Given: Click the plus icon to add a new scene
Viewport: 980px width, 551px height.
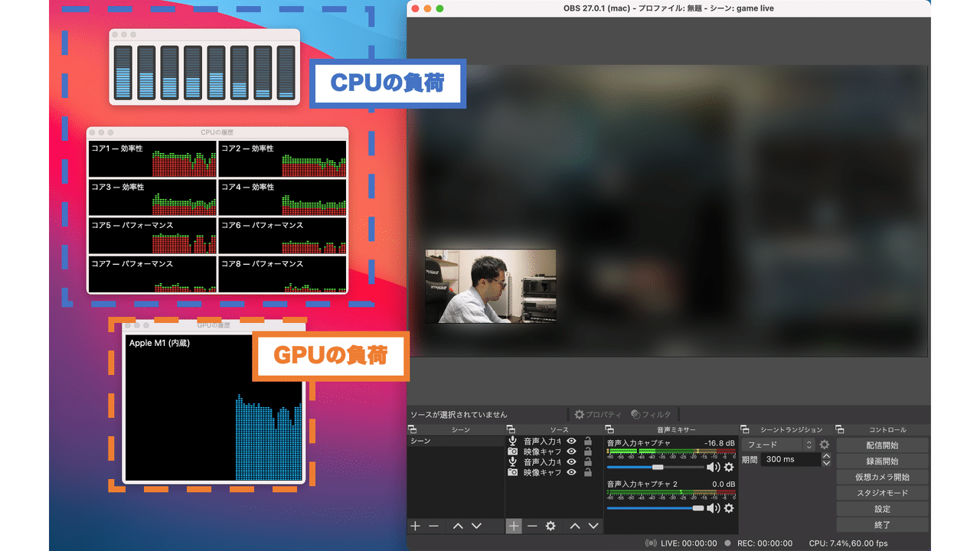Looking at the screenshot, I should [416, 527].
